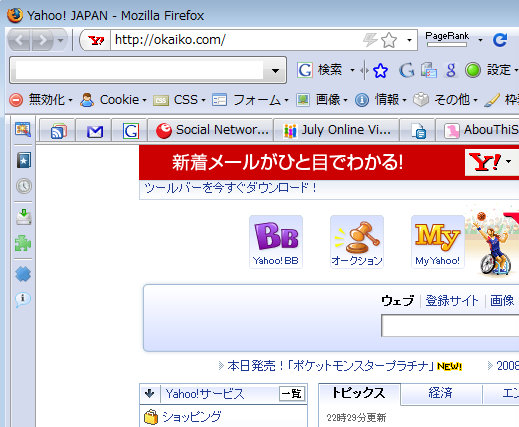Reload the page with blue refresh icon
Image resolution: width=519 pixels, height=427 pixels.
coord(500,40)
